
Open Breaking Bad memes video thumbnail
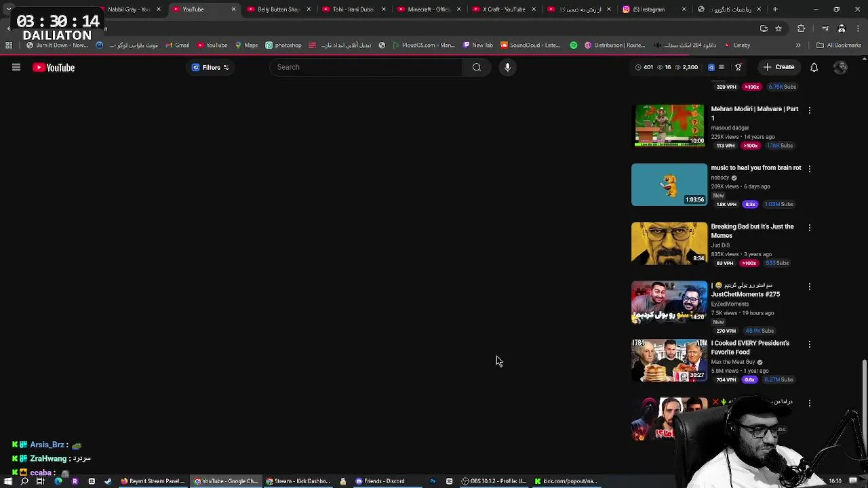pos(669,243)
